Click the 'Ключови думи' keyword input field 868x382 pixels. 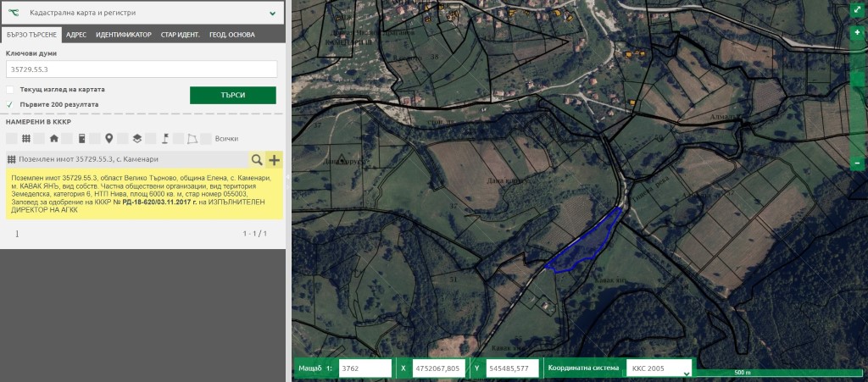[142, 69]
